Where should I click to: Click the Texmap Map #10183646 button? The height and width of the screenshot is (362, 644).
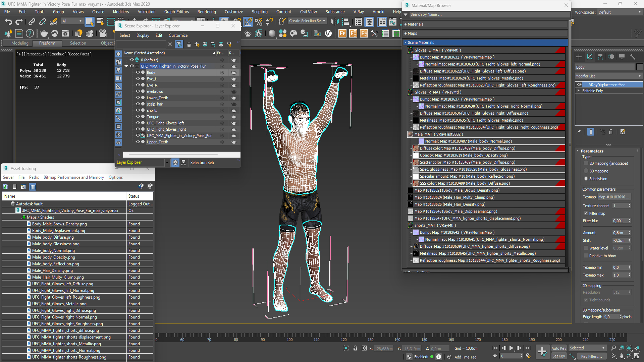coord(614,197)
